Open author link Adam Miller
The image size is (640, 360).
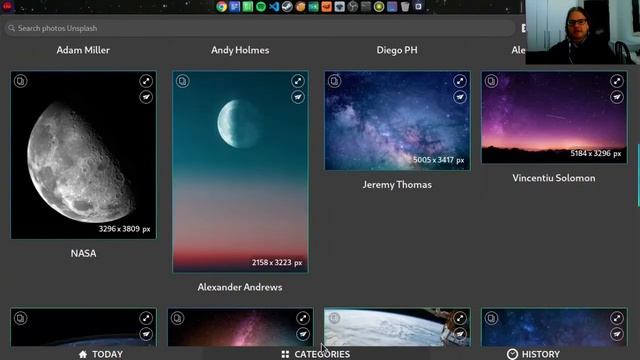83,50
